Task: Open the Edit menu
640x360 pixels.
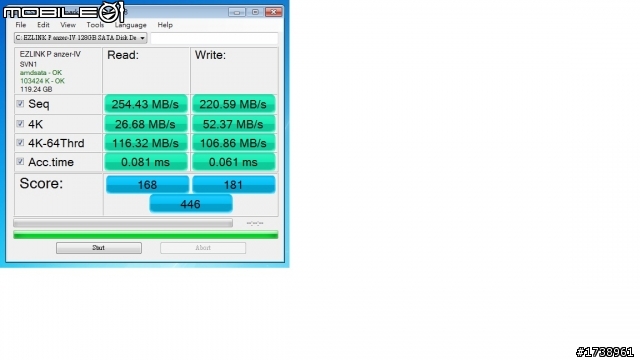Action: (x=43, y=25)
